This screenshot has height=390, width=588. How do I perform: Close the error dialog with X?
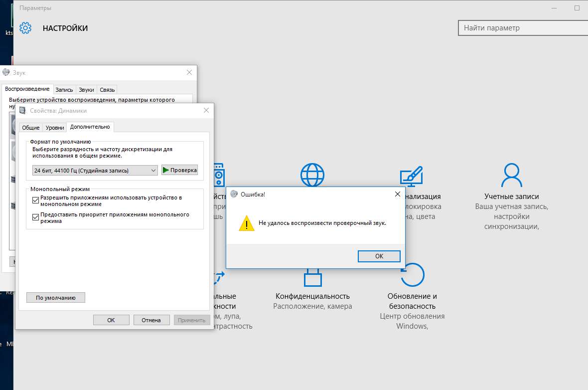point(398,194)
